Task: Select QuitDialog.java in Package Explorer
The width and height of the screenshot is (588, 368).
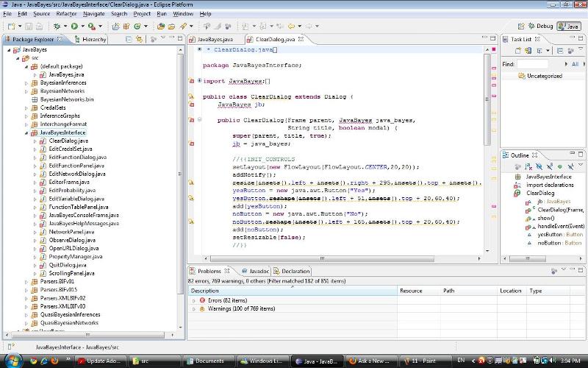Action: click(x=68, y=265)
